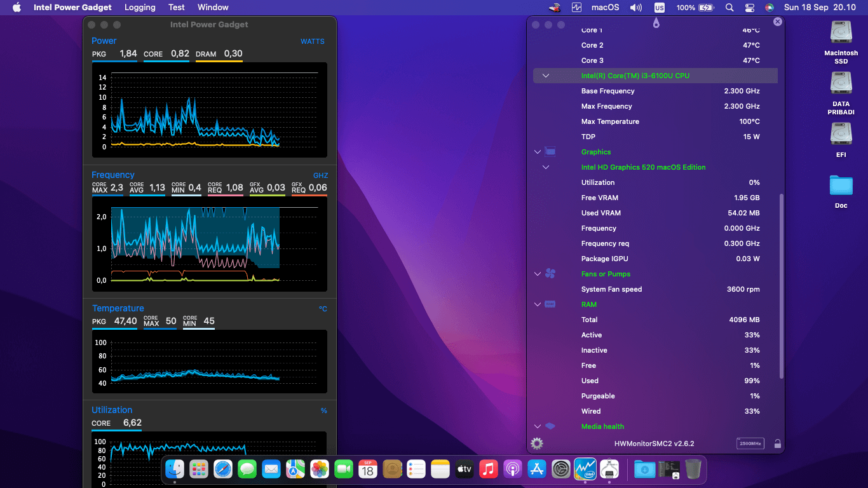The height and width of the screenshot is (488, 868).
Task: Click the HWMonitorSMC2 list scrollbar
Action: click(x=782, y=286)
